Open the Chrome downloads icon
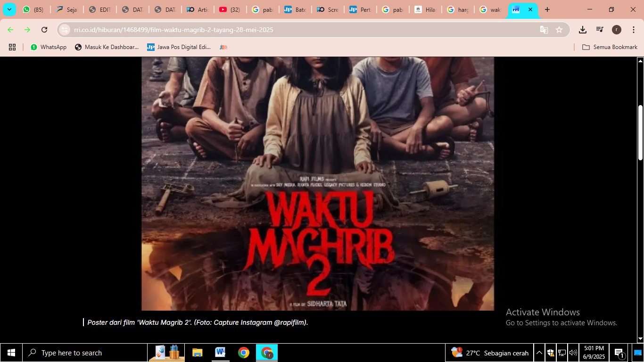 coord(583,30)
